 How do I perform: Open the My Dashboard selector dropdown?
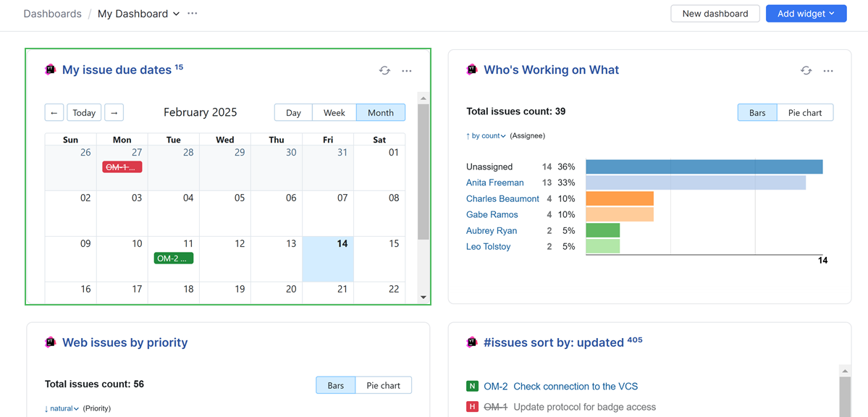(138, 13)
